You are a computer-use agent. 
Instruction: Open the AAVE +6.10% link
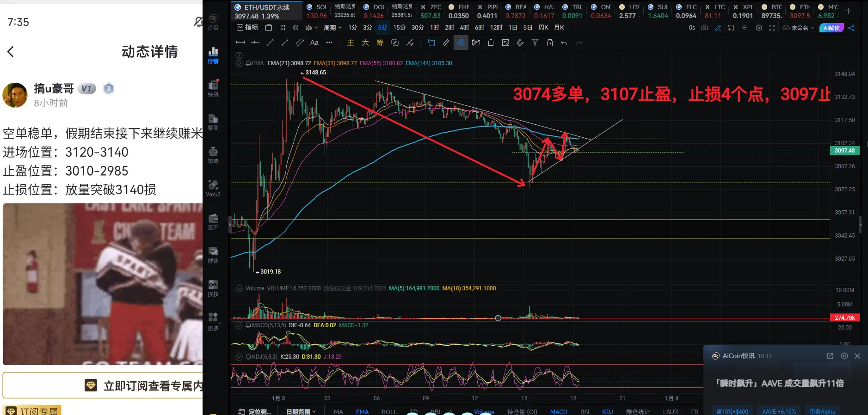pos(779,411)
